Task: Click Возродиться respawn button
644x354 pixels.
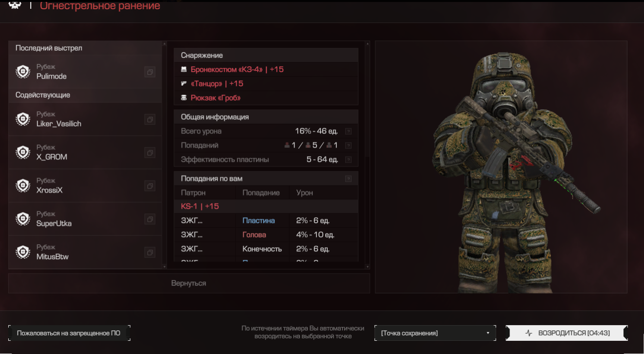Action: (x=567, y=333)
